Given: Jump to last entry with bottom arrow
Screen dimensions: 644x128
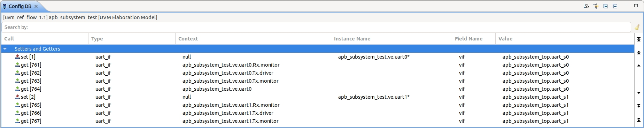Looking at the screenshot, I should 639,120.
